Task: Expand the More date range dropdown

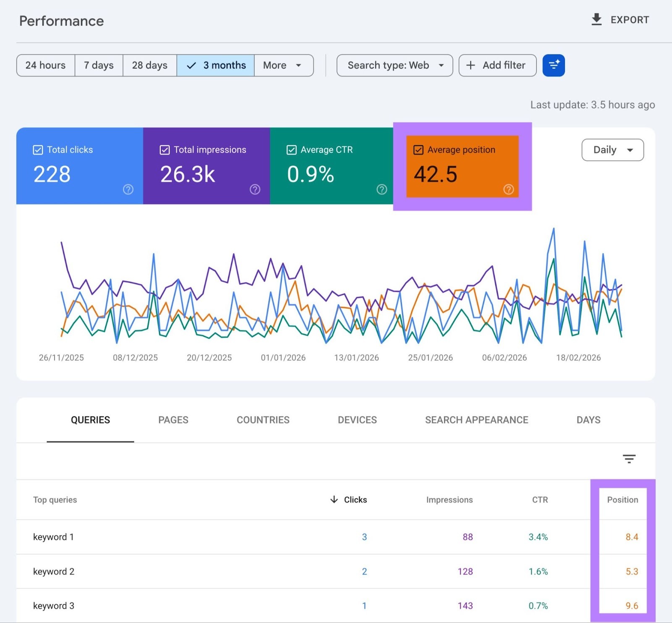Action: (x=283, y=65)
